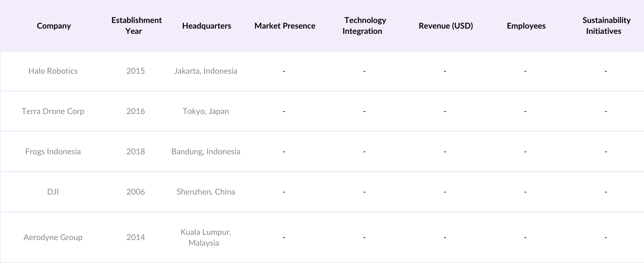Click the Employees column header
This screenshot has width=644, height=263.
[526, 26]
